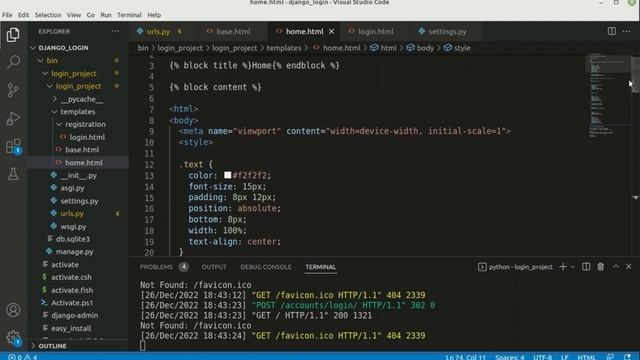640x360 pixels.
Task: Change Spaces: 4 indentation setting
Action: [509, 357]
